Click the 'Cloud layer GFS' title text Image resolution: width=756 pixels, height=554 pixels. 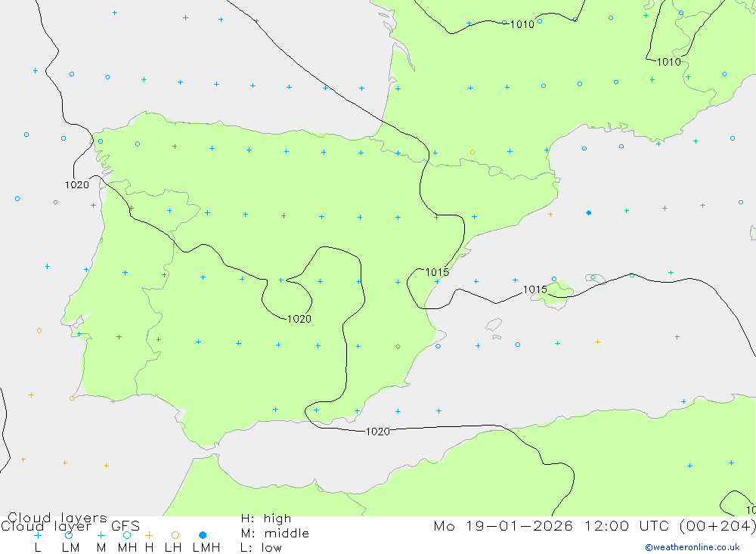(x=70, y=526)
